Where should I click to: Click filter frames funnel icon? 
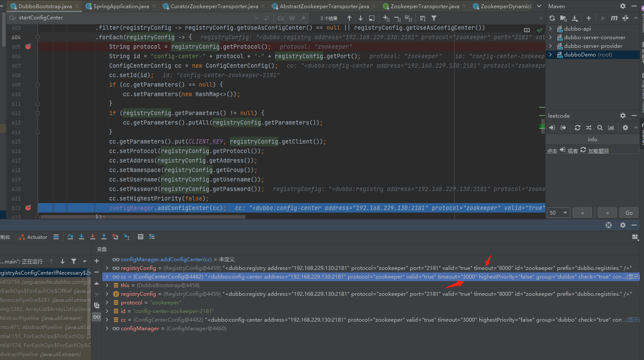coord(74,261)
